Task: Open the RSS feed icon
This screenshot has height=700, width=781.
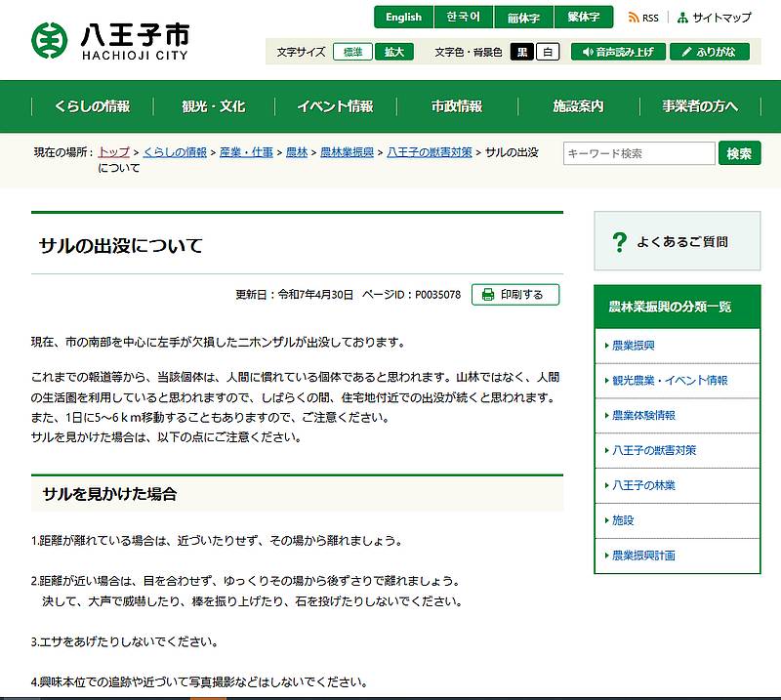Action: click(x=633, y=18)
